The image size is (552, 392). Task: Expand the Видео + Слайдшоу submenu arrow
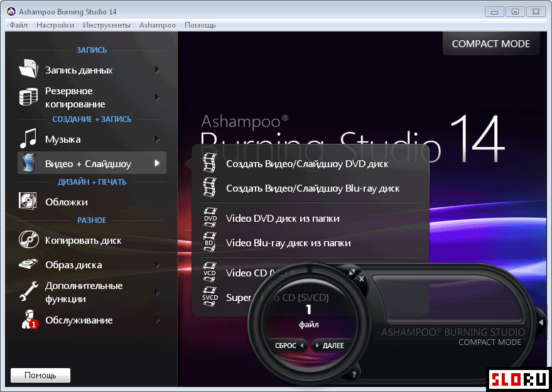click(157, 163)
